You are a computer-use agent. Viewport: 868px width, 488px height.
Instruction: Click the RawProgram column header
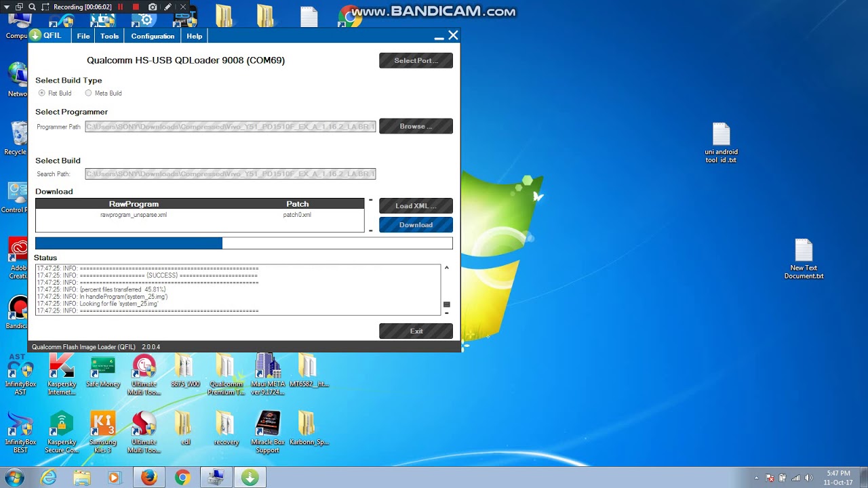pyautogui.click(x=134, y=204)
